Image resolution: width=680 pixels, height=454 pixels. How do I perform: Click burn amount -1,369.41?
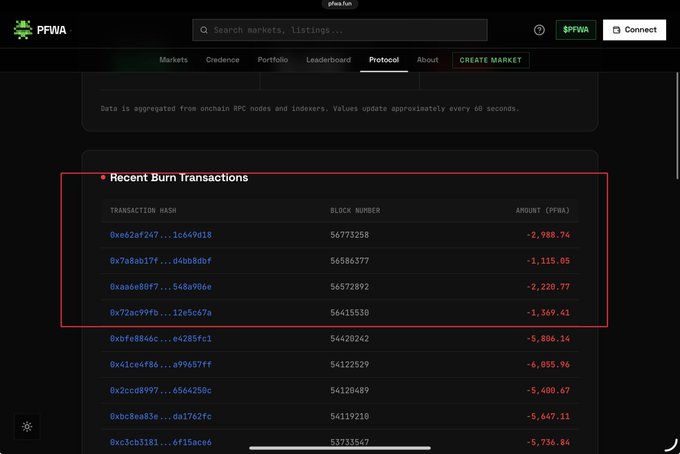tap(548, 313)
